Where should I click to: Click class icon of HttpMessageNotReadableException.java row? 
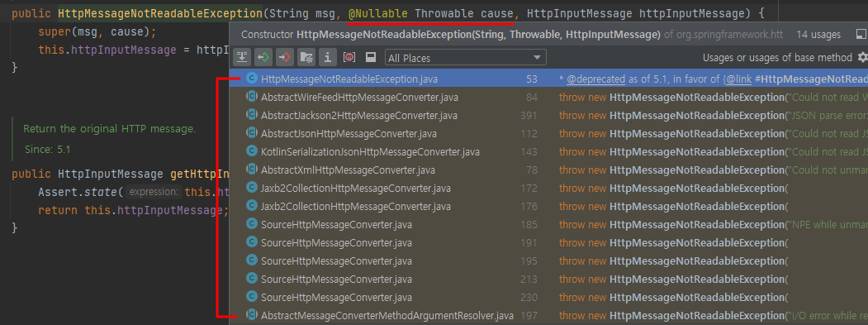click(251, 79)
